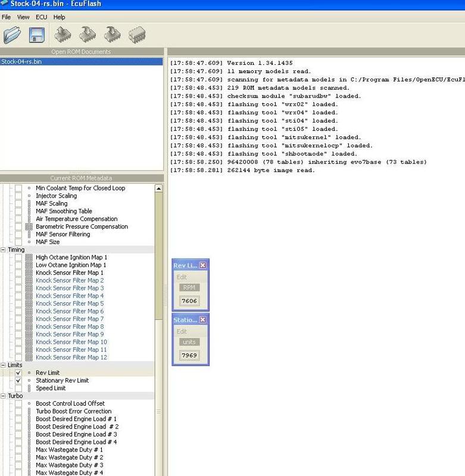Open Edit menu in Stationary Rev Limit window
This screenshot has height=476, width=465.
[x=182, y=331]
